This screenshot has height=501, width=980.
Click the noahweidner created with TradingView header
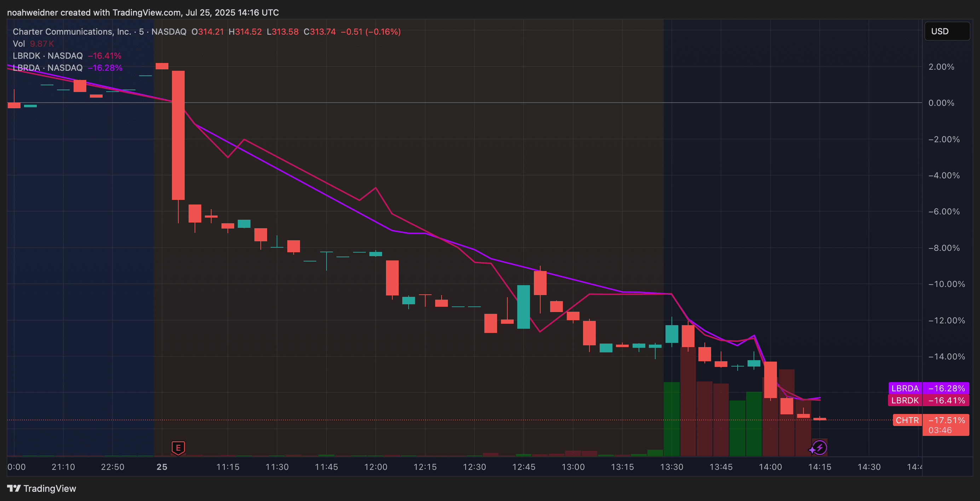point(143,12)
